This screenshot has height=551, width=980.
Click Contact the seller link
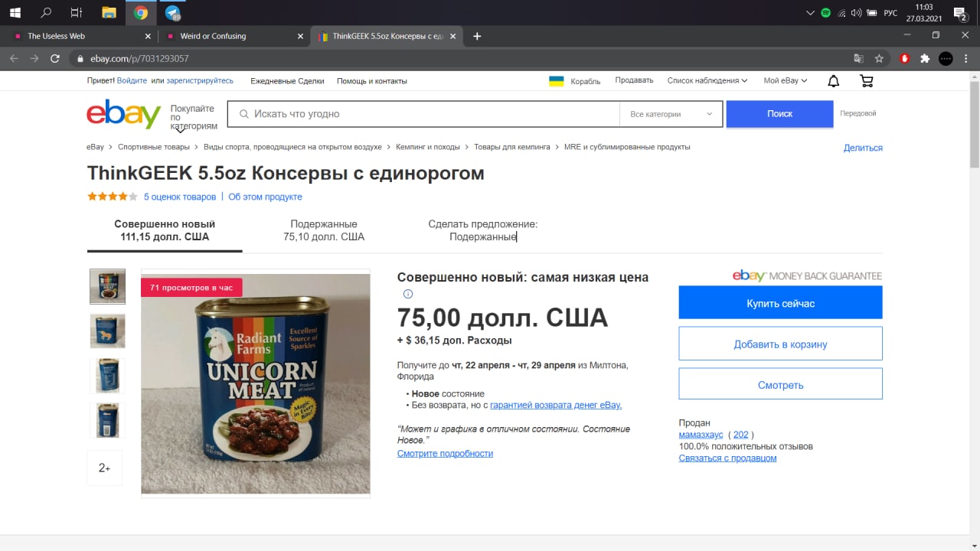coord(727,458)
